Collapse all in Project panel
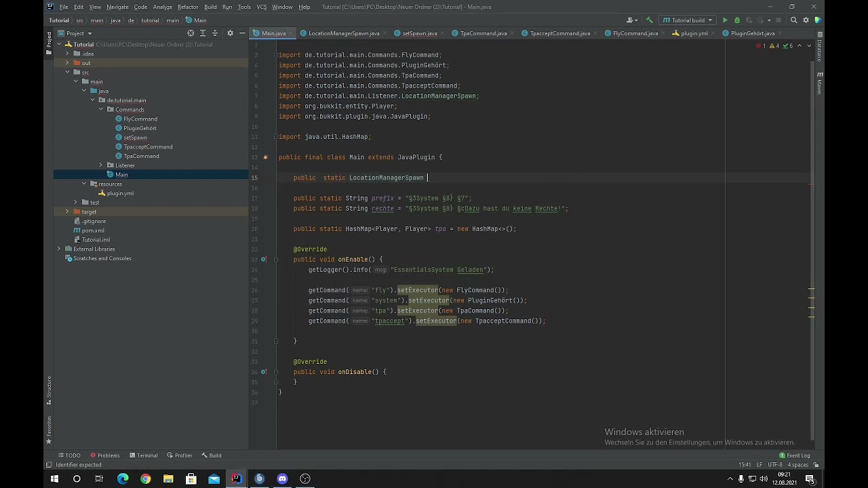This screenshot has height=488, width=868. click(x=215, y=33)
